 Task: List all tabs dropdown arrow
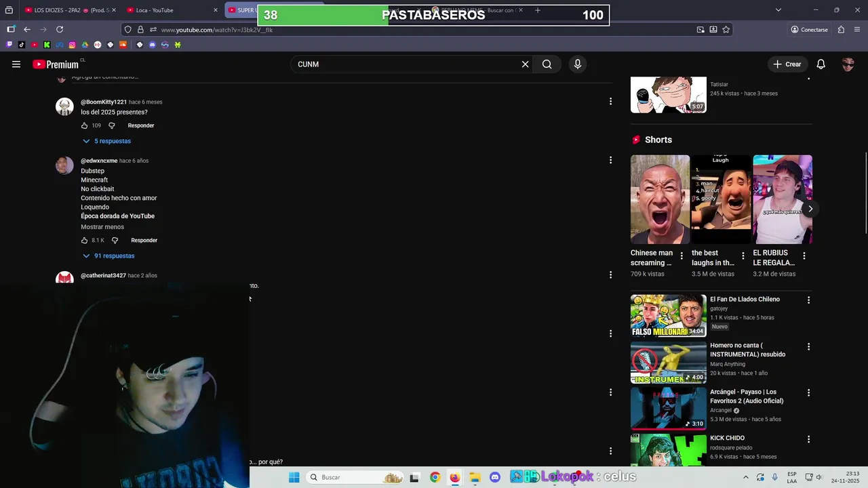[x=778, y=10]
